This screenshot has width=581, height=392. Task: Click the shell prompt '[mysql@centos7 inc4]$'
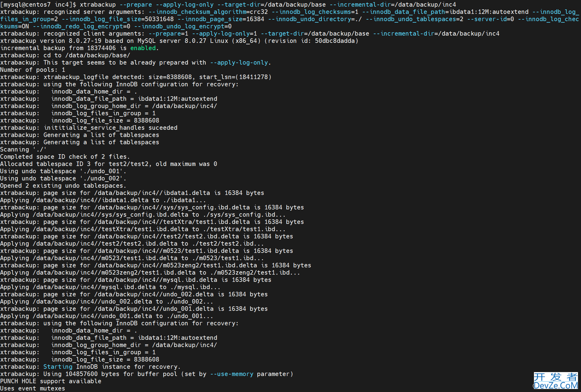point(38,5)
